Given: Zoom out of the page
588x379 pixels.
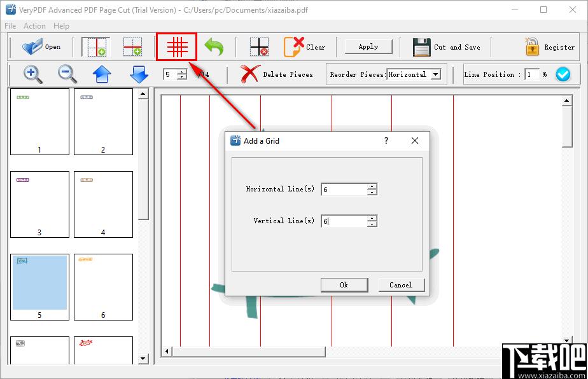Looking at the screenshot, I should click(x=67, y=74).
